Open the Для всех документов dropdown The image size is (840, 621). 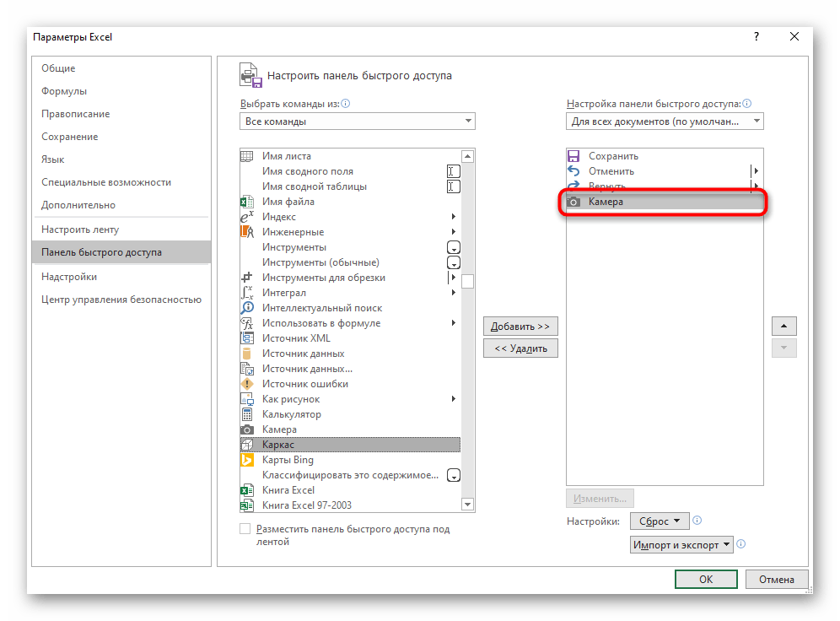(x=665, y=121)
